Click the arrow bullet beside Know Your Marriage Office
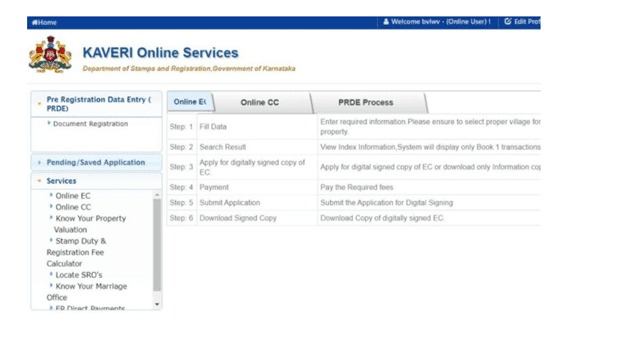The width and height of the screenshot is (624, 364). tap(51, 285)
